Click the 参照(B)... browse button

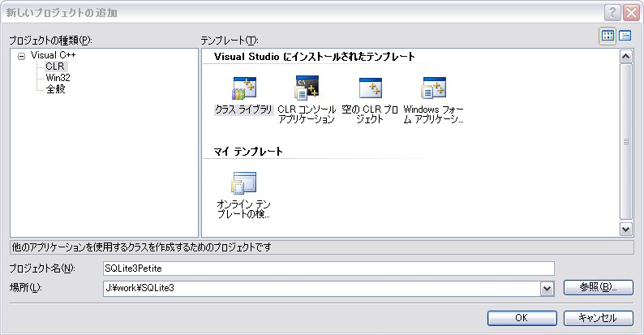pos(598,287)
